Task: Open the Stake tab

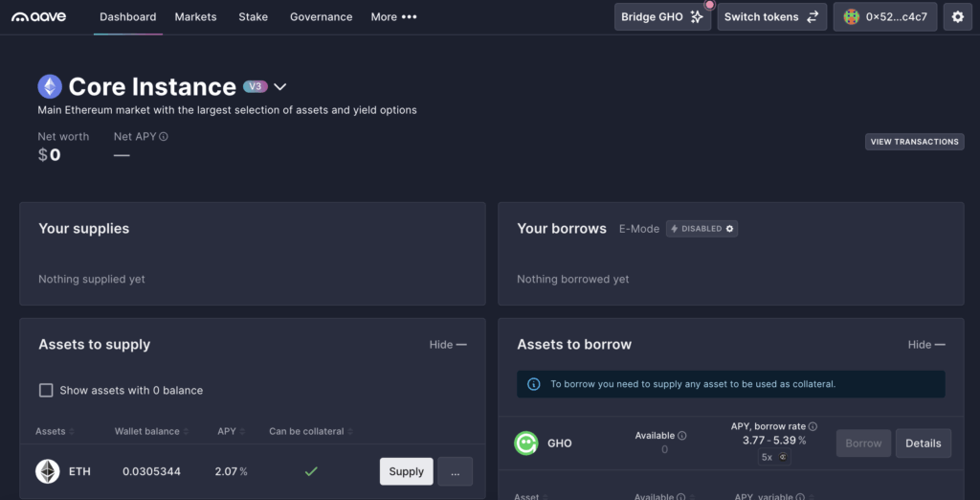Action: click(x=253, y=17)
